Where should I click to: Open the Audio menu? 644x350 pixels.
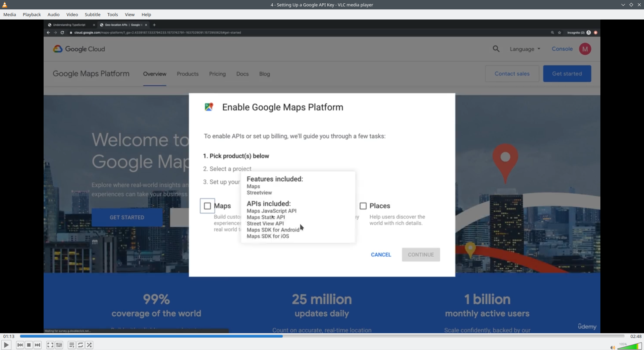[53, 14]
